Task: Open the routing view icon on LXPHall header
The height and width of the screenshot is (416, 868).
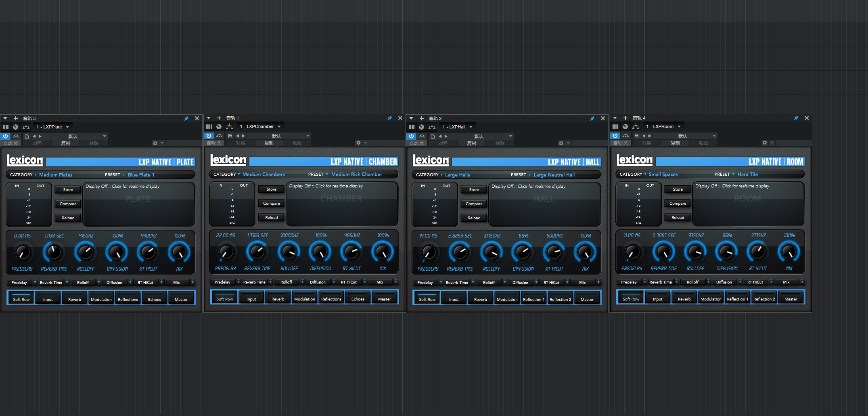Action: (x=432, y=126)
